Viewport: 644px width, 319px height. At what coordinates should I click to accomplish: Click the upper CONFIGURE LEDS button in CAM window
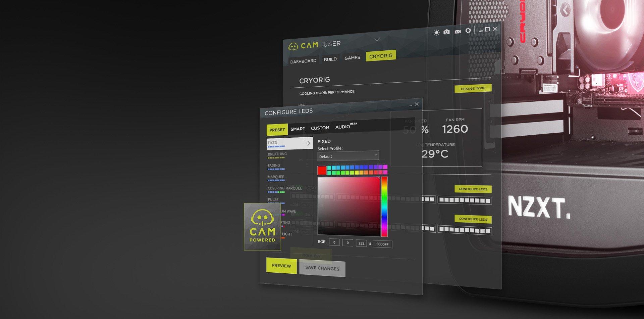click(x=473, y=189)
